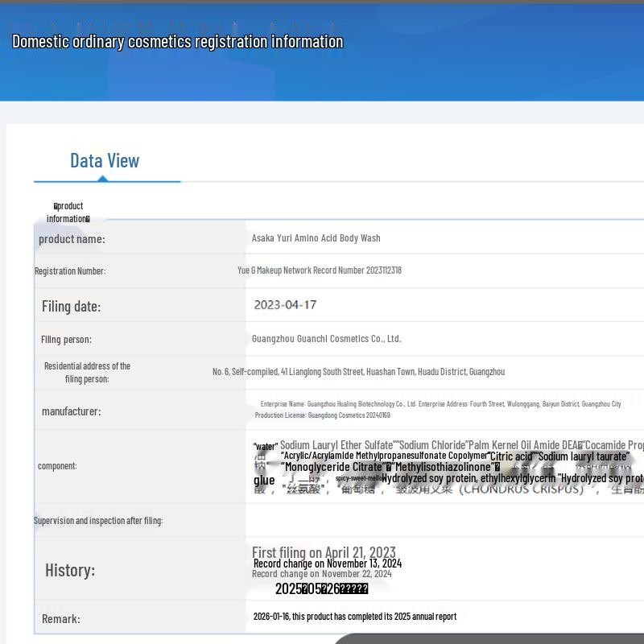Click the Supervision and inspection after filing label

click(98, 521)
